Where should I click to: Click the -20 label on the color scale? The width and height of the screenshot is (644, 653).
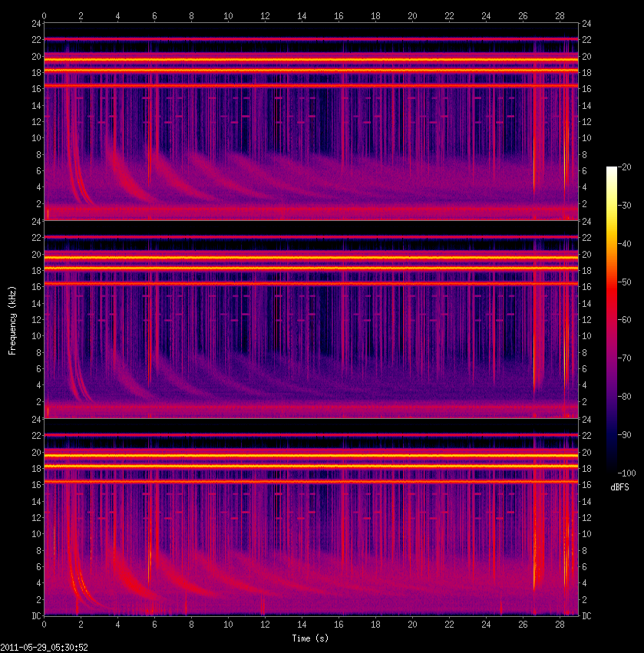626,167
